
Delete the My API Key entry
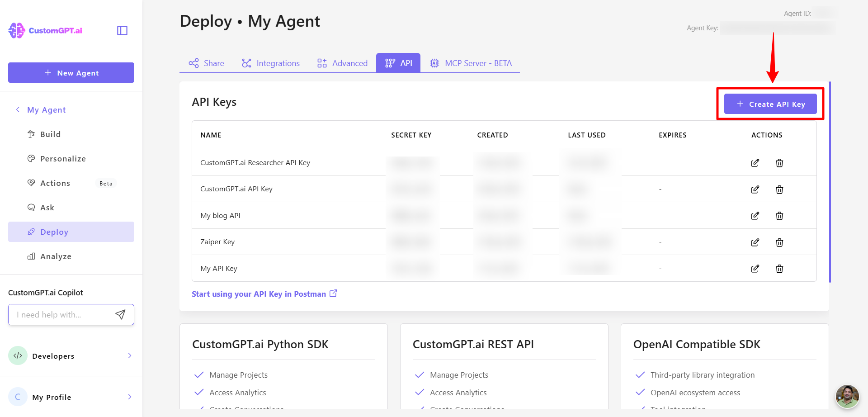click(779, 269)
